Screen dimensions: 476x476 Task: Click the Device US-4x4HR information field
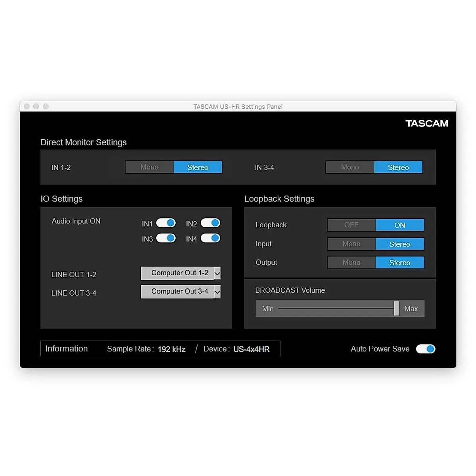pyautogui.click(x=251, y=349)
